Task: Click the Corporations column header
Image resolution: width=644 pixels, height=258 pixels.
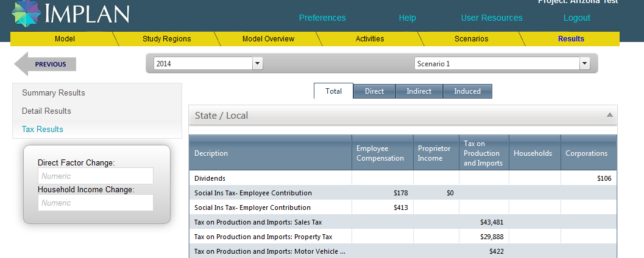Action: tap(589, 153)
